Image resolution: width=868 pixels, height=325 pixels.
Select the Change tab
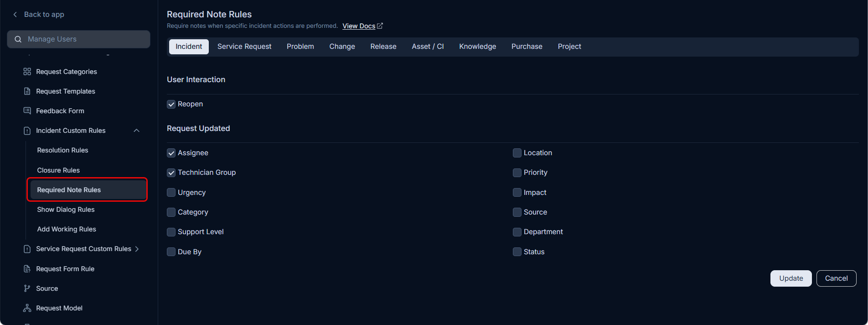[x=342, y=47]
